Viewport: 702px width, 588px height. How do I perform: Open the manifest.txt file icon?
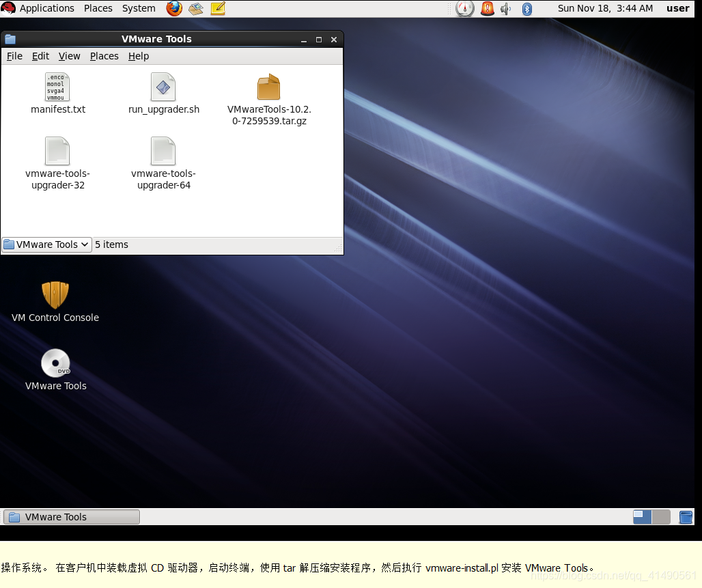pyautogui.click(x=57, y=87)
